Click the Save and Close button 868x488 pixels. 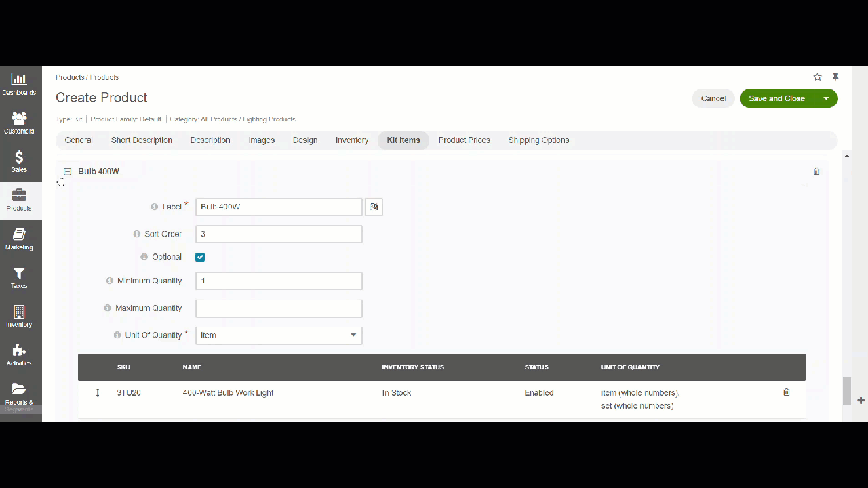point(776,98)
